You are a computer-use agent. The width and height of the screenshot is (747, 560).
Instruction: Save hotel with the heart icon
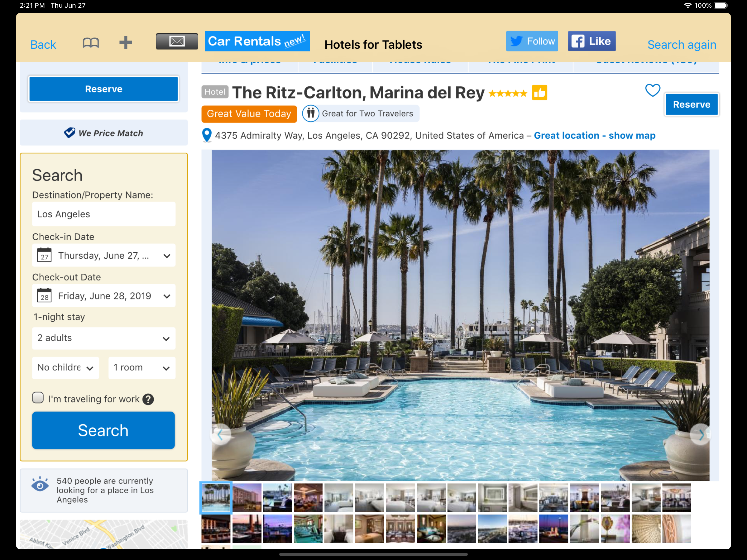coord(652,90)
